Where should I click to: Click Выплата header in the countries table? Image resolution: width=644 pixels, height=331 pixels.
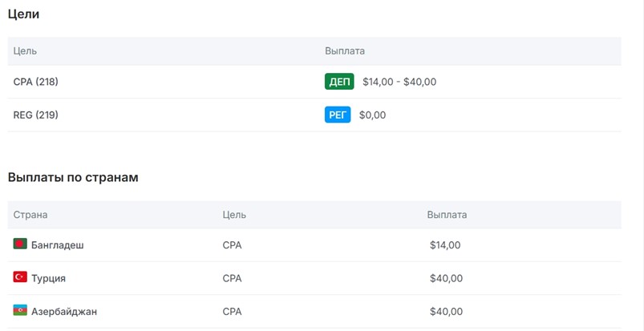pyautogui.click(x=447, y=215)
